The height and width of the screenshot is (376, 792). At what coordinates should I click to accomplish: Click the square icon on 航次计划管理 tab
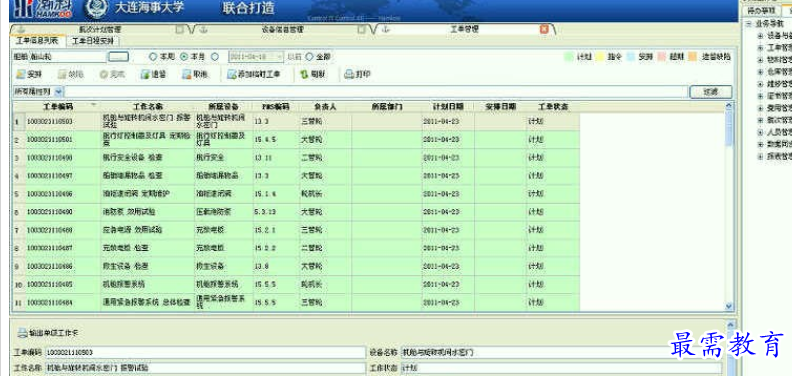tap(179, 29)
